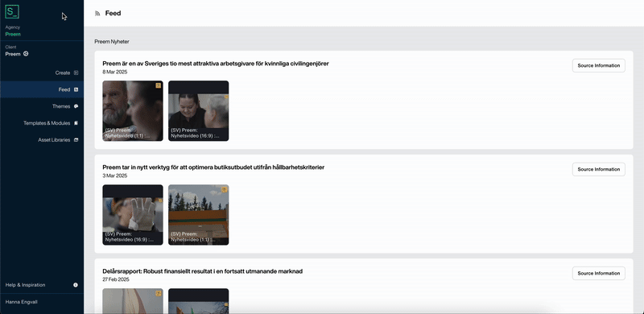This screenshot has height=314, width=644.
Task: Click the date 27 Feb 2025
Action: [x=116, y=279]
